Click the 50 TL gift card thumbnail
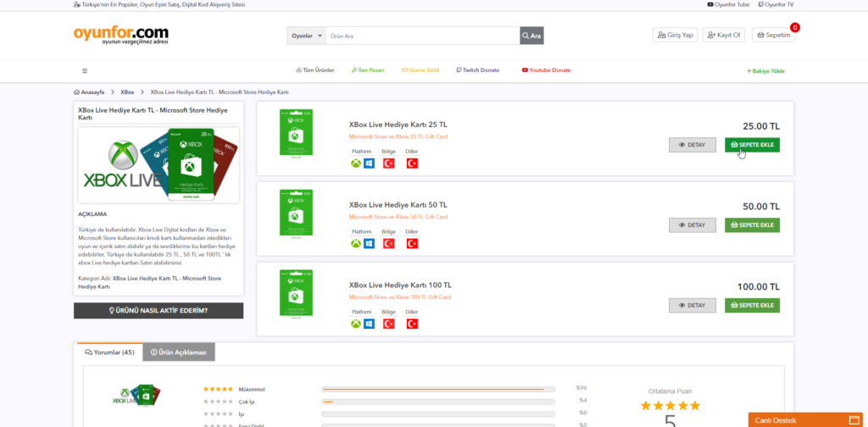This screenshot has height=427, width=868. pyautogui.click(x=296, y=213)
